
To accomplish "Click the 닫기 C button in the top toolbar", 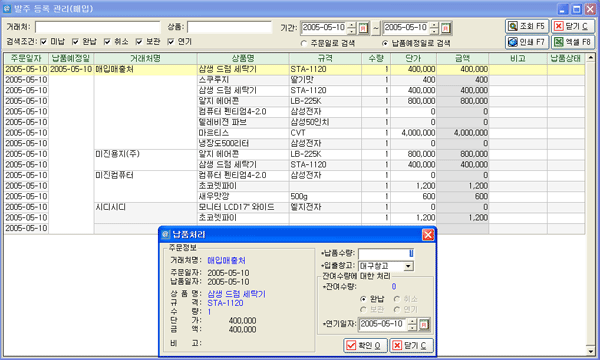I will [x=572, y=26].
